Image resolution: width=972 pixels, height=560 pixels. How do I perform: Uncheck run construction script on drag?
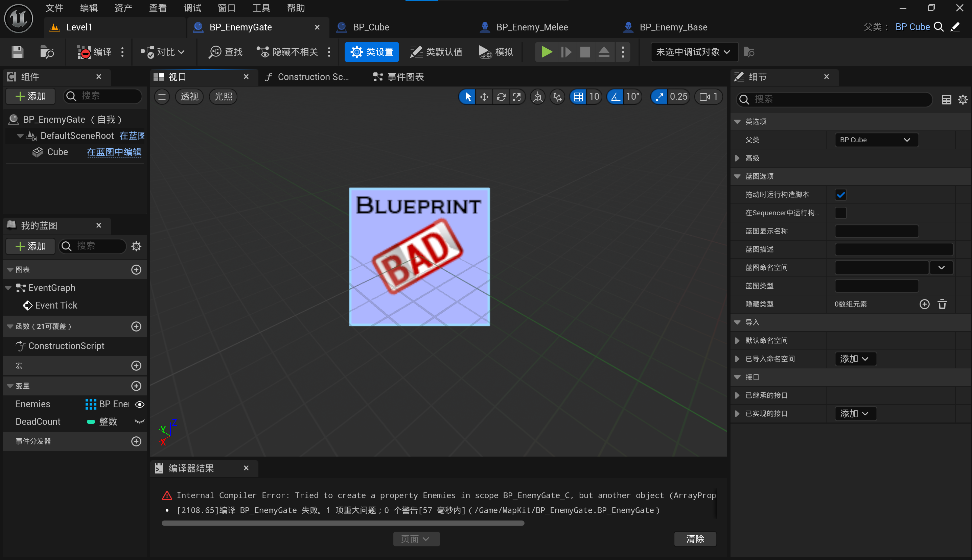click(x=840, y=195)
